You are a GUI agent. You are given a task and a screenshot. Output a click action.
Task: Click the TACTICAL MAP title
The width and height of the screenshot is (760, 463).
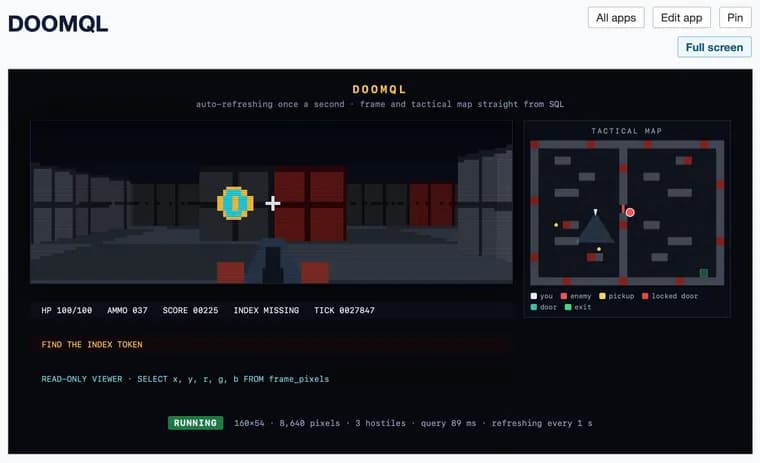627,131
